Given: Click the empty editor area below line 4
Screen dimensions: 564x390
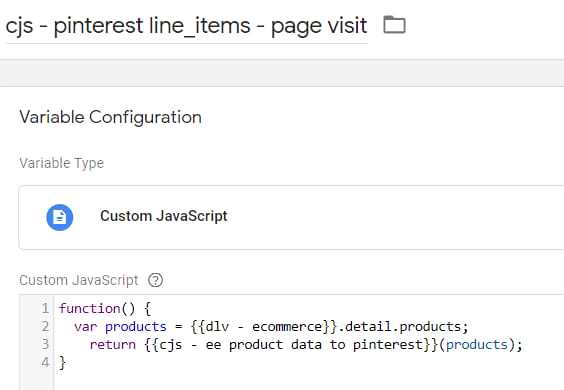Looking at the screenshot, I should pos(309,381).
